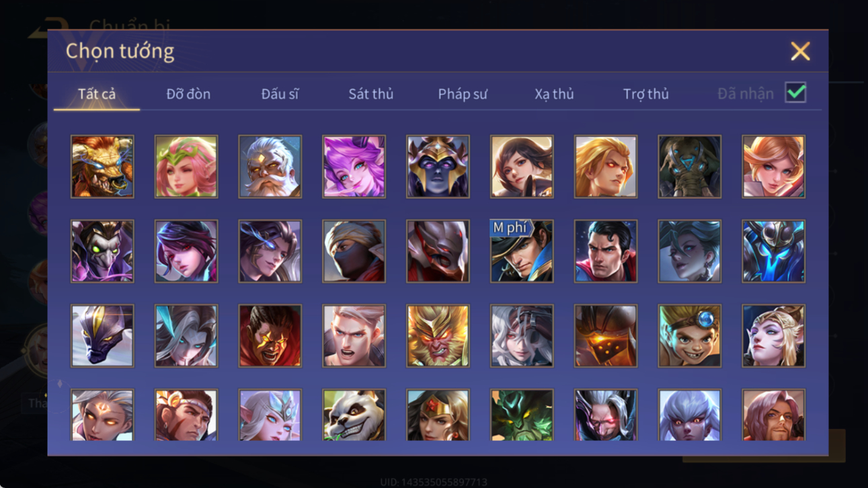The width and height of the screenshot is (868, 488).
Task: Show the 'Pháp sư' hero category
Action: coord(463,94)
